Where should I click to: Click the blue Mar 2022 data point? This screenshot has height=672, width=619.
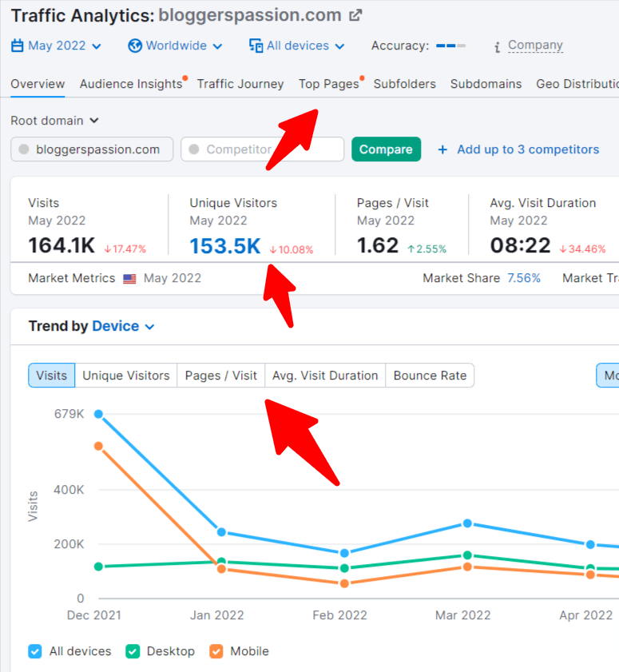(x=467, y=523)
